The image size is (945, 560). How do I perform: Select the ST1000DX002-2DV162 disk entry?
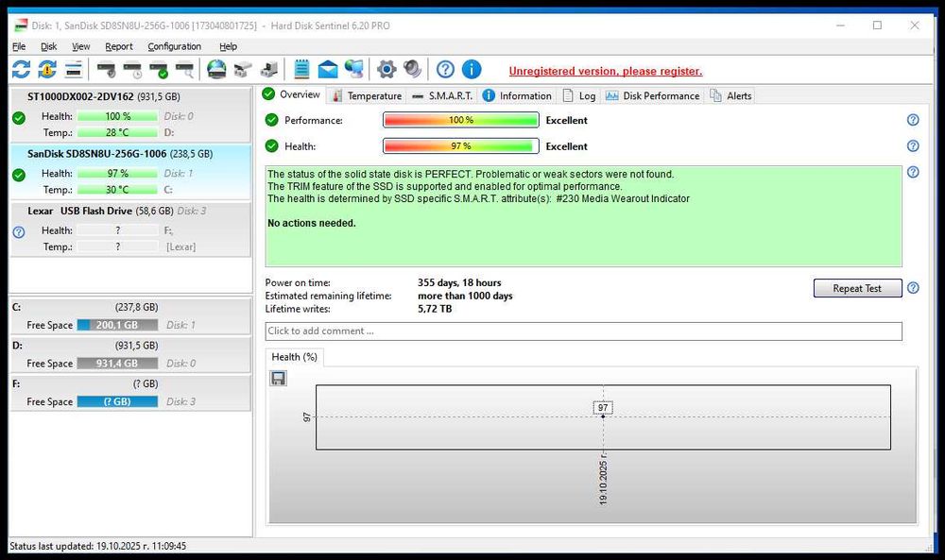[x=130, y=114]
